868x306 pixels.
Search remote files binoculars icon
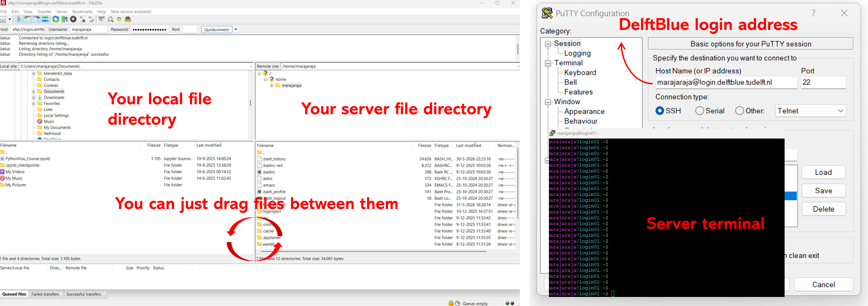(128, 19)
